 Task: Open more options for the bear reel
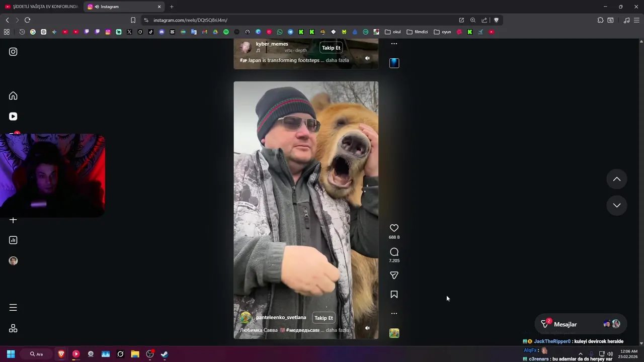coord(394,313)
